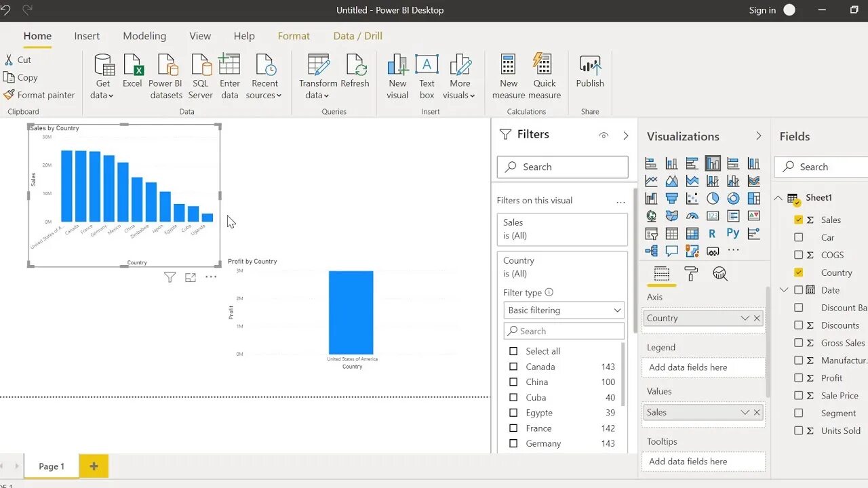This screenshot has width=868, height=488.
Task: Select the R script visual
Action: (x=712, y=234)
